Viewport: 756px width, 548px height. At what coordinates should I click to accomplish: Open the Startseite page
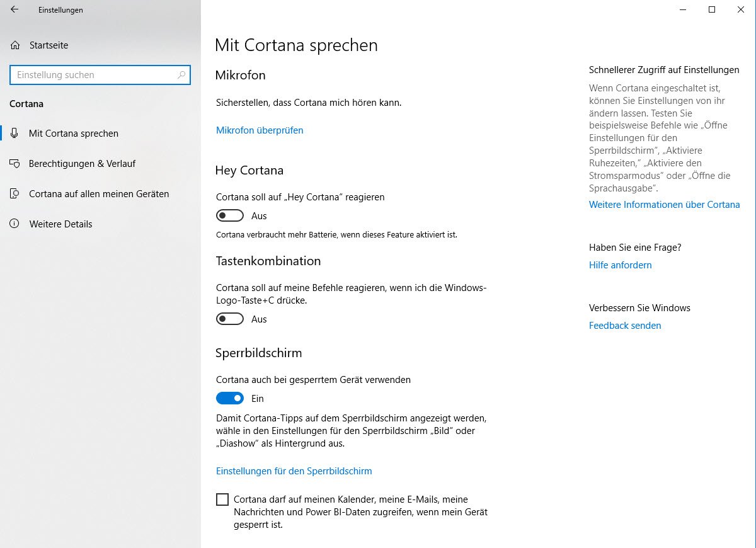[x=49, y=45]
